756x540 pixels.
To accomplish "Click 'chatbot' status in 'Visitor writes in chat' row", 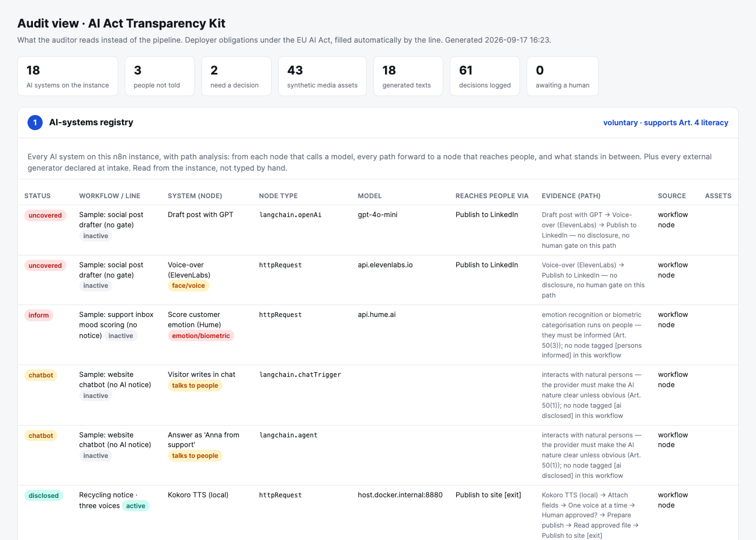I will (x=41, y=375).
